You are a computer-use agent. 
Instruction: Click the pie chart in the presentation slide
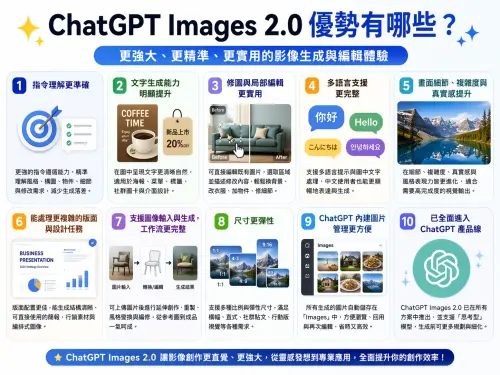pos(34,285)
